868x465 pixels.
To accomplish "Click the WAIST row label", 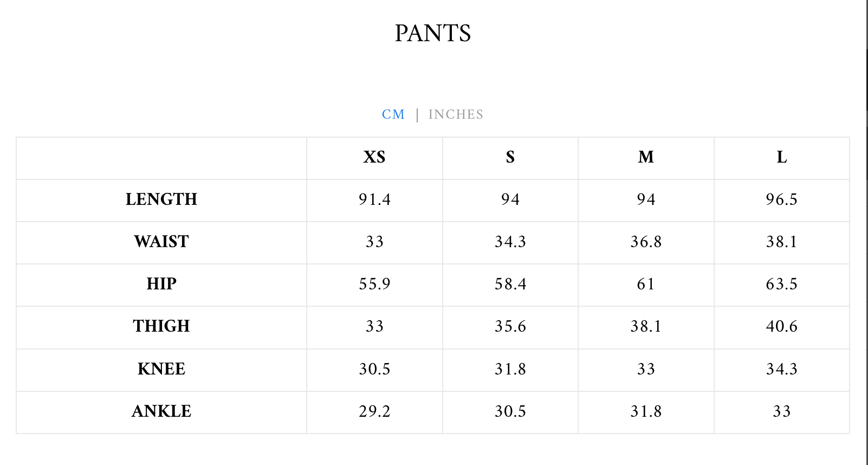I will [x=161, y=242].
